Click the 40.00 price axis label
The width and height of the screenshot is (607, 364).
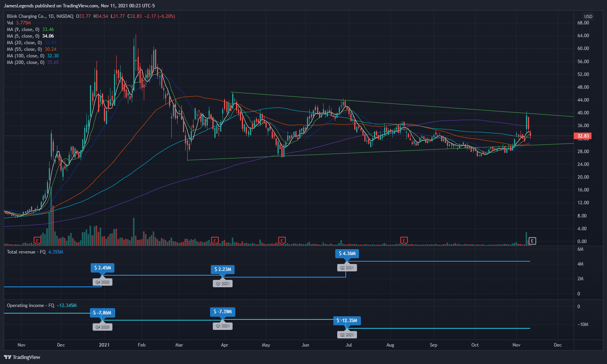coord(583,113)
